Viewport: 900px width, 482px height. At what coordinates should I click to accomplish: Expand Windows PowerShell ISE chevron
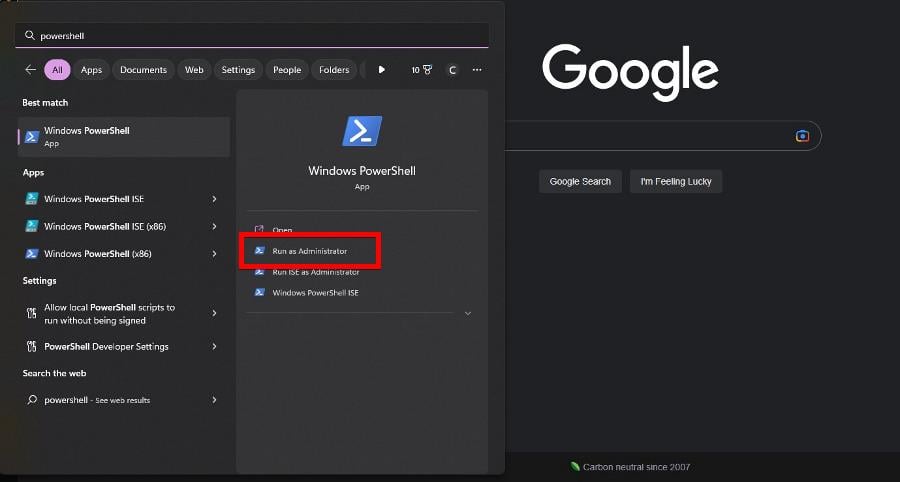[x=214, y=199]
